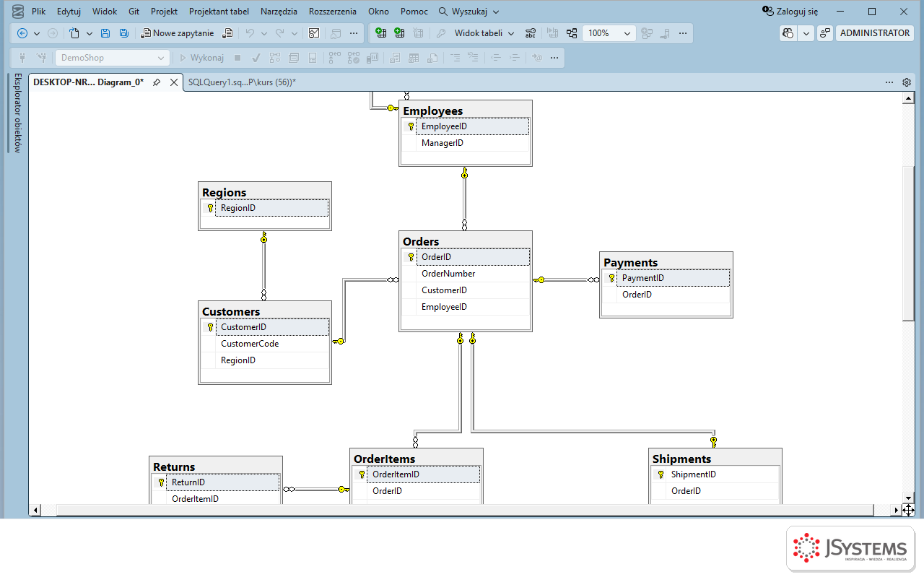
Task: Save the diagram with the single disk icon
Action: tap(105, 33)
